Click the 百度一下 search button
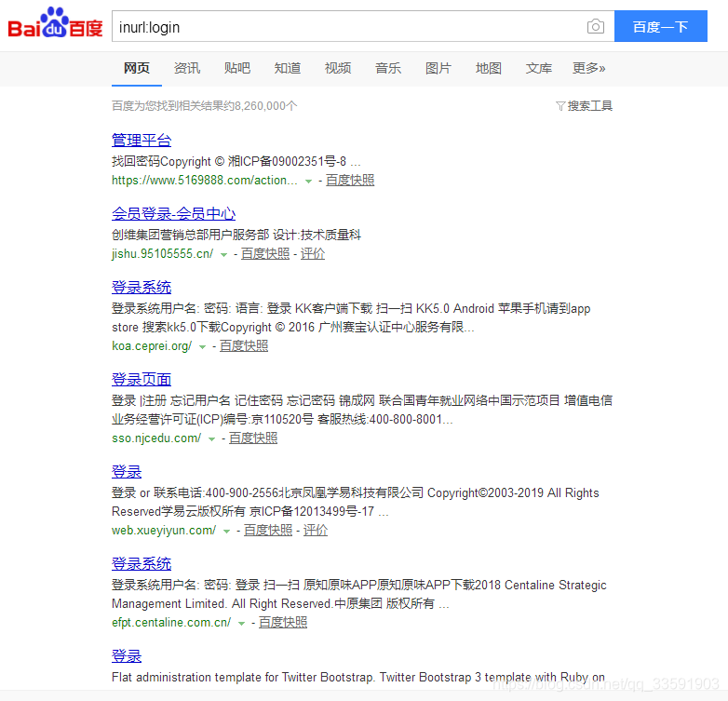Screen dimensions: 728x701 tap(661, 26)
